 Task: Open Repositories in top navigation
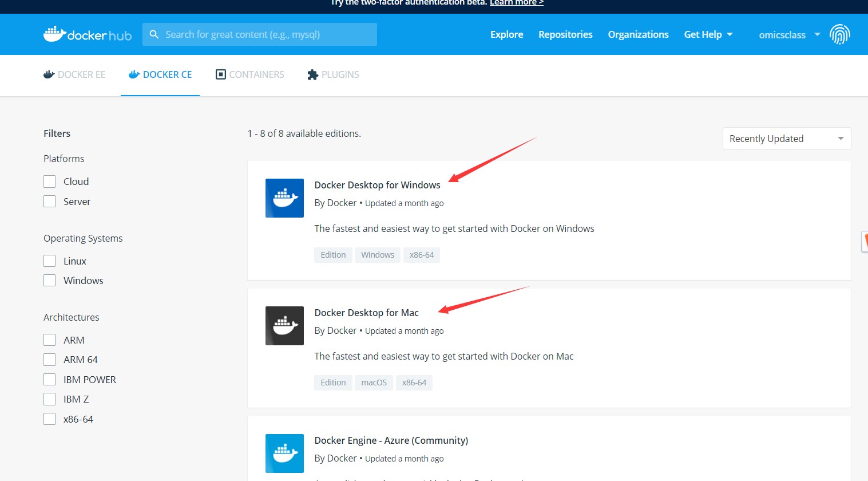(565, 34)
